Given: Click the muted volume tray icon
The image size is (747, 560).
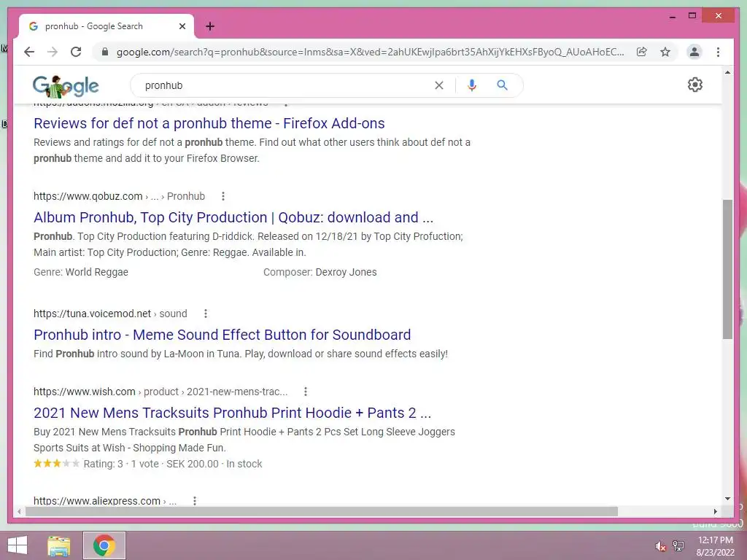Looking at the screenshot, I should click(x=660, y=546).
